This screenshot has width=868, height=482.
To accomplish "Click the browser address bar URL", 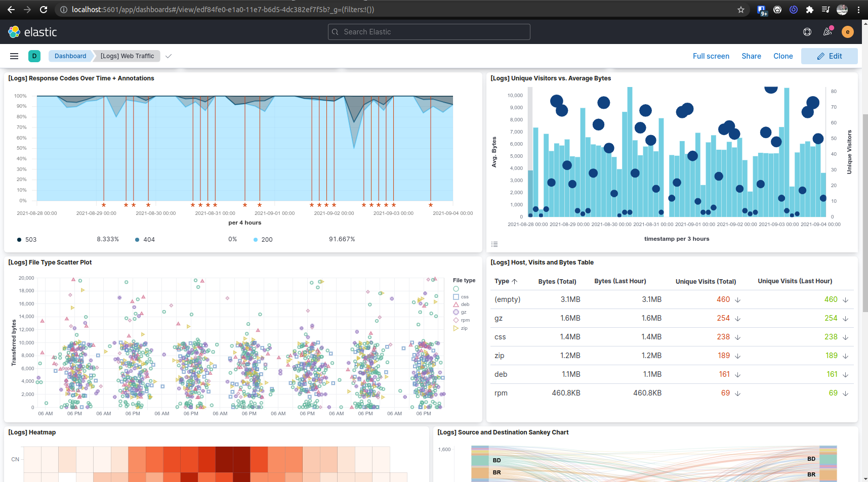I will click(x=223, y=10).
